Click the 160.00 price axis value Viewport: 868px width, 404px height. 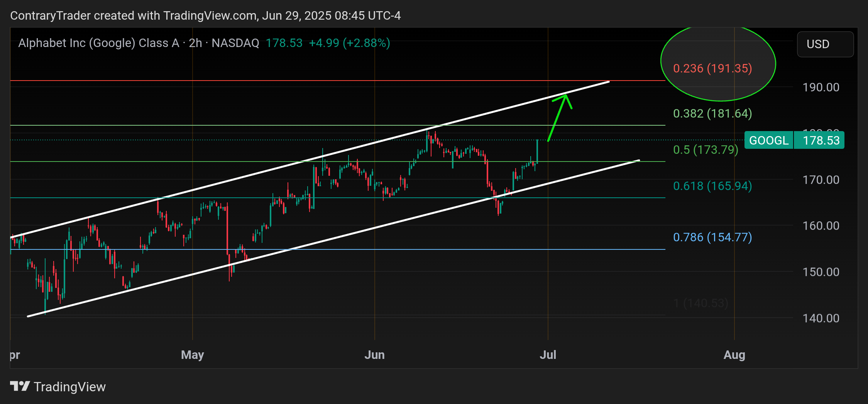coord(821,226)
